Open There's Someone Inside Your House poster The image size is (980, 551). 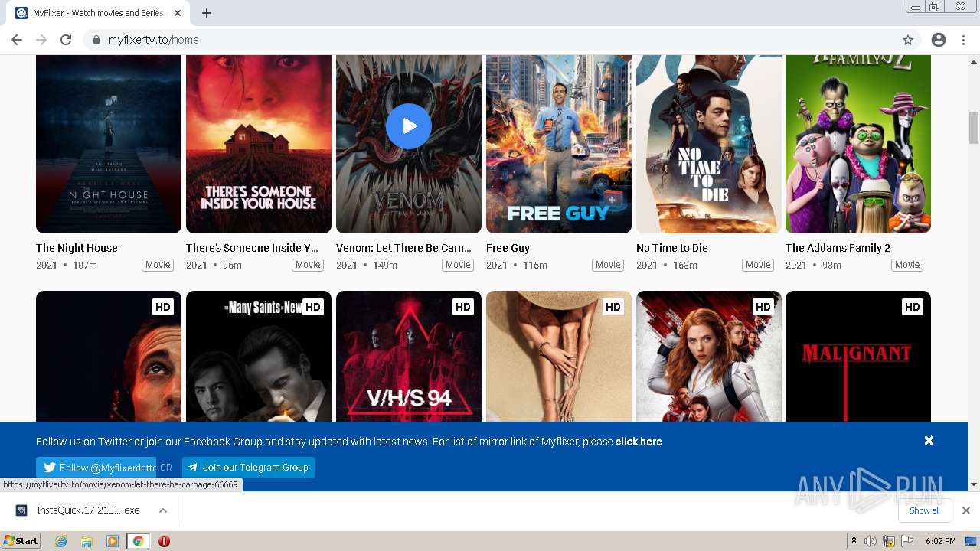coord(259,144)
